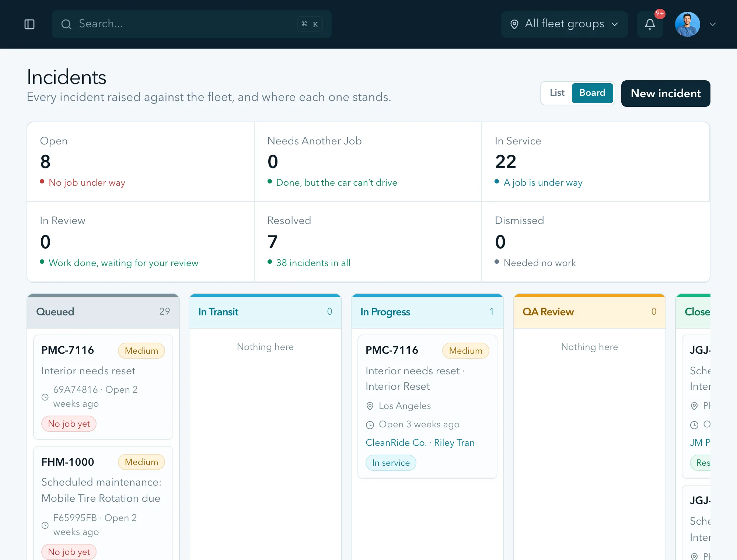
Task: Click the Medium badge on In Progress card
Action: point(466,351)
